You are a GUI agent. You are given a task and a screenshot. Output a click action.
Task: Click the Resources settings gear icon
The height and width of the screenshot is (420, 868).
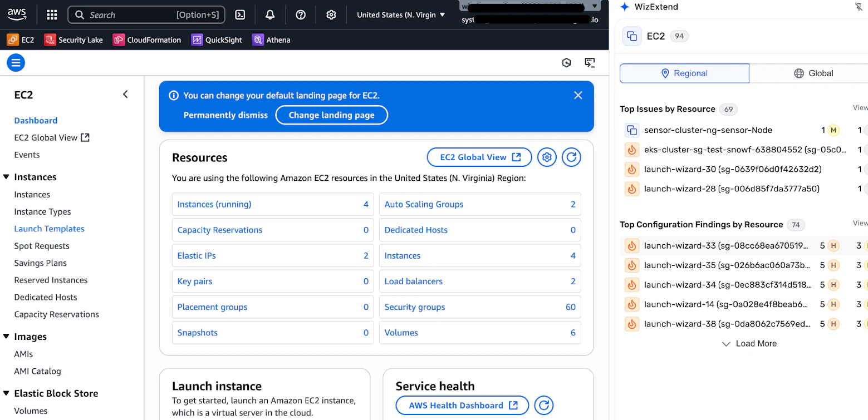coord(547,157)
